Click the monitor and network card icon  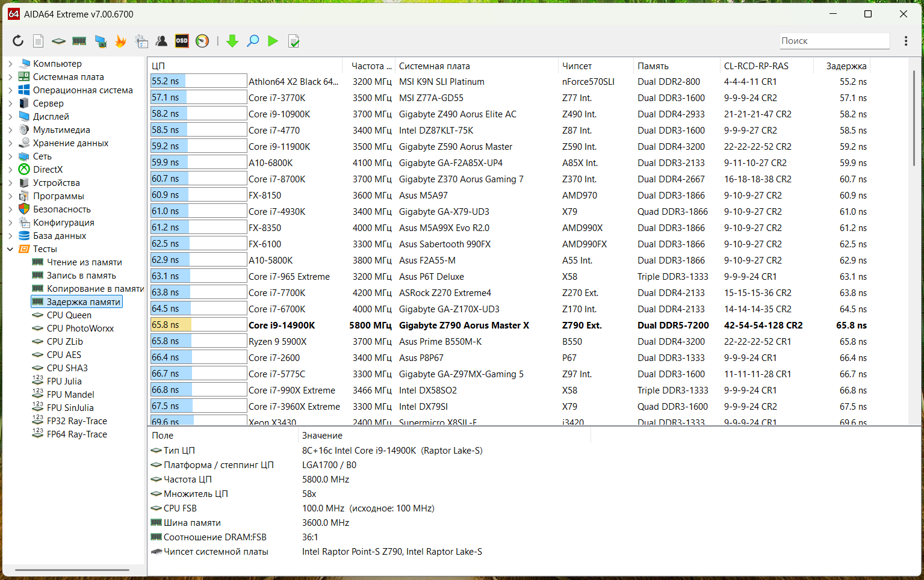tap(101, 41)
